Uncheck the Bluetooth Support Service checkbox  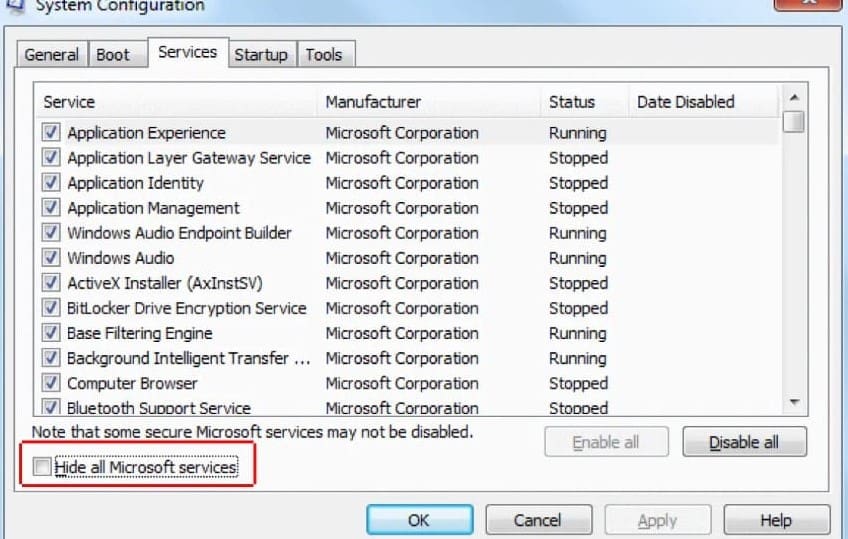pyautogui.click(x=51, y=407)
